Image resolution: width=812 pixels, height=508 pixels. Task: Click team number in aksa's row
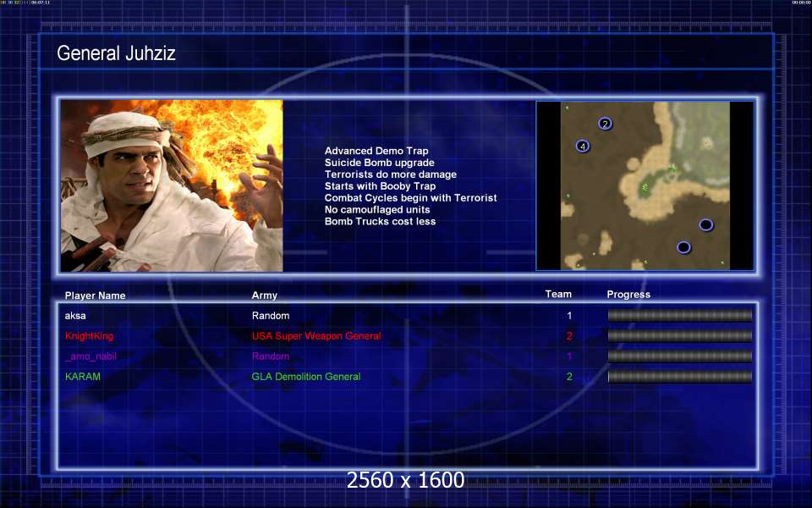tap(569, 316)
